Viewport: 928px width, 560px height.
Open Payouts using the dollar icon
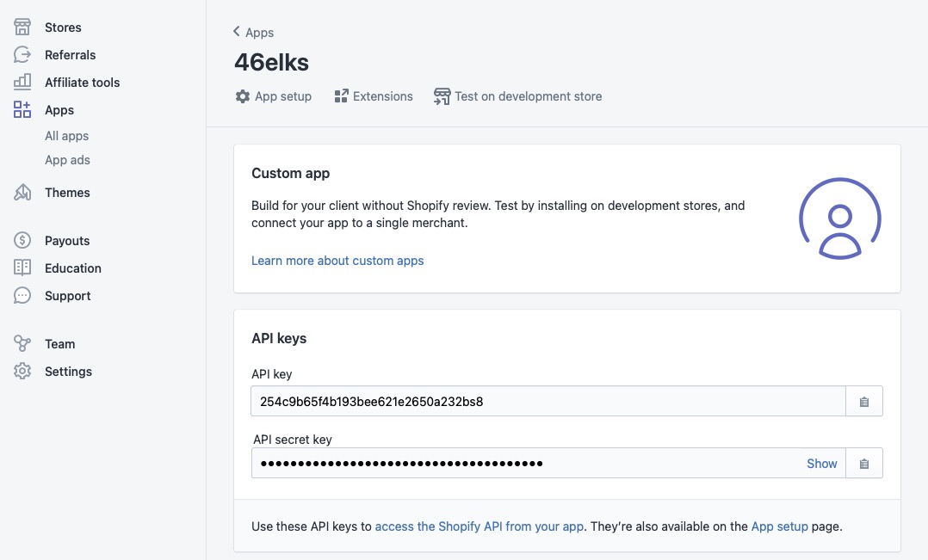(x=22, y=241)
